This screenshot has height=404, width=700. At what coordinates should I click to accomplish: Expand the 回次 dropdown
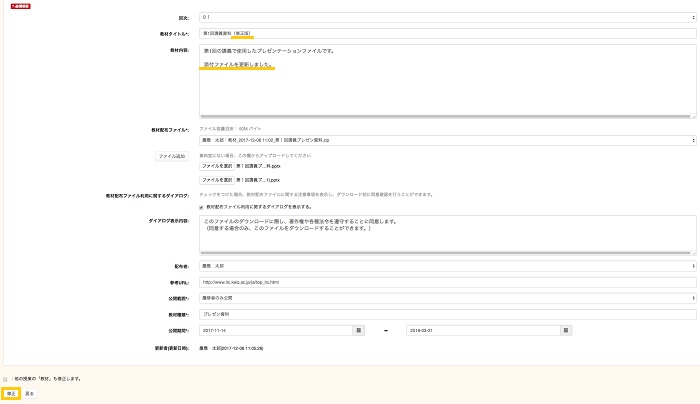[447, 18]
